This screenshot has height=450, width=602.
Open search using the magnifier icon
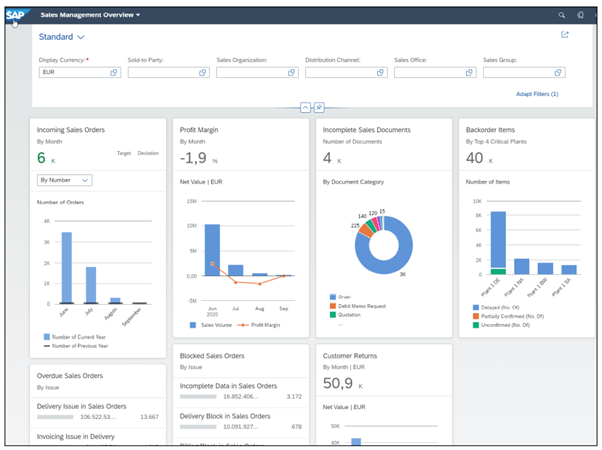(x=561, y=16)
